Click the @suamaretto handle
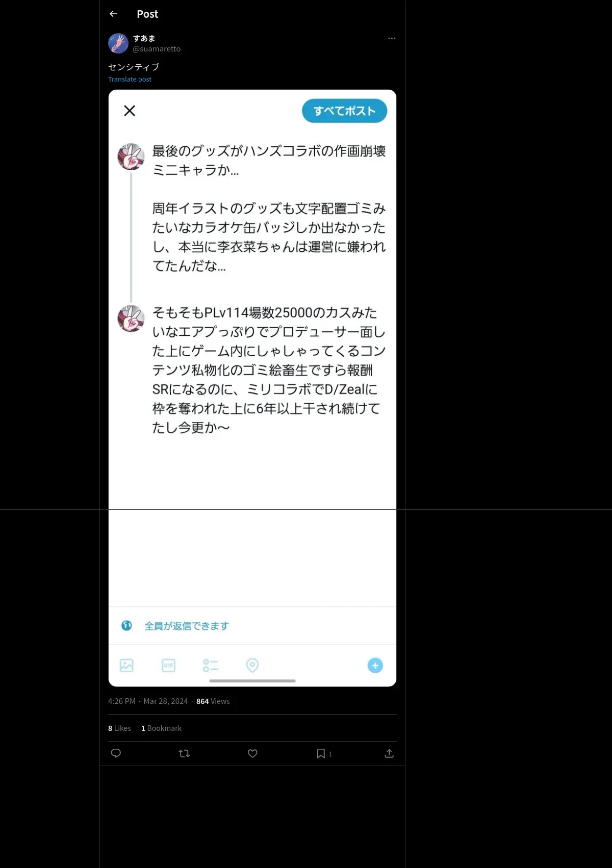Viewport: 612px width, 868px height. 157,49
